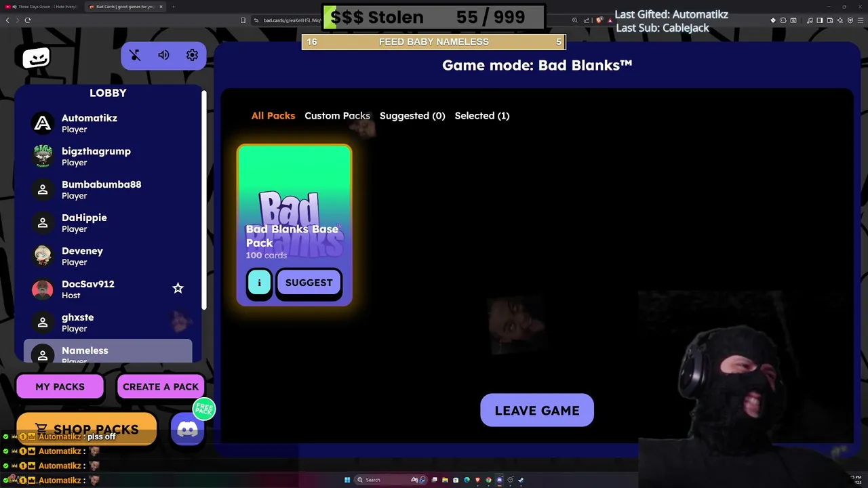Close the Bad Cards browser tab

[161, 7]
